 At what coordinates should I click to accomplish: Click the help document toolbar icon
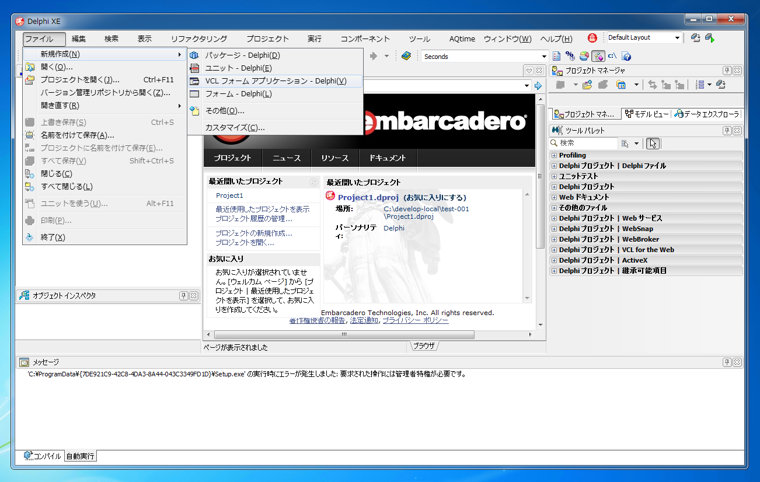coord(626,56)
